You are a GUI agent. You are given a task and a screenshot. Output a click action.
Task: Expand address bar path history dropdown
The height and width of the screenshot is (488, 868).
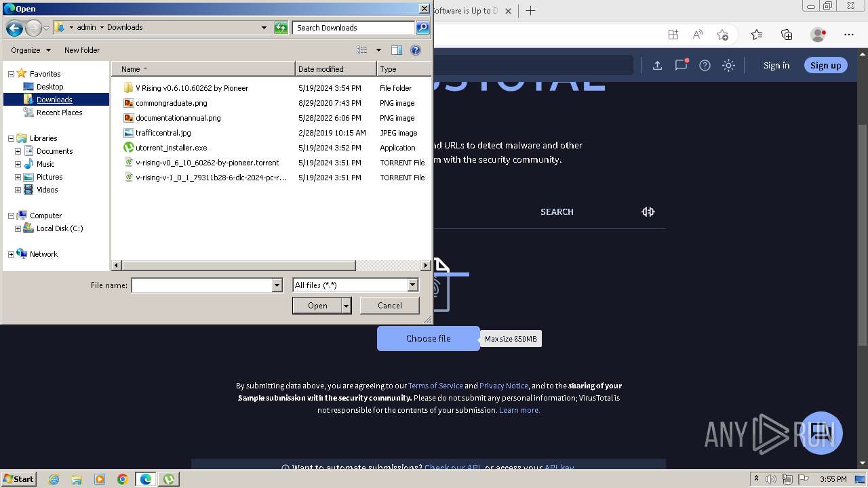[x=264, y=28]
